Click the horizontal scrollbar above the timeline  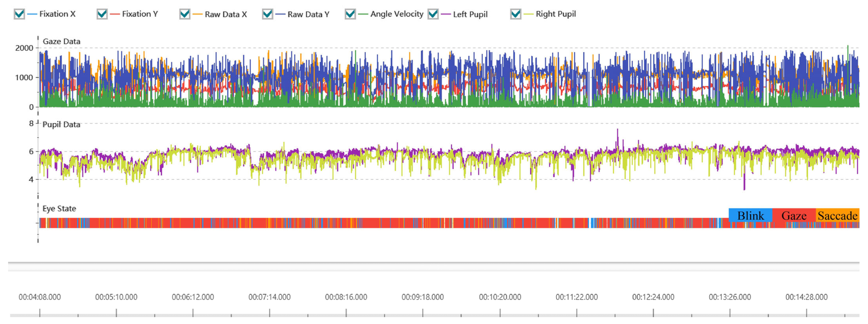click(x=434, y=267)
